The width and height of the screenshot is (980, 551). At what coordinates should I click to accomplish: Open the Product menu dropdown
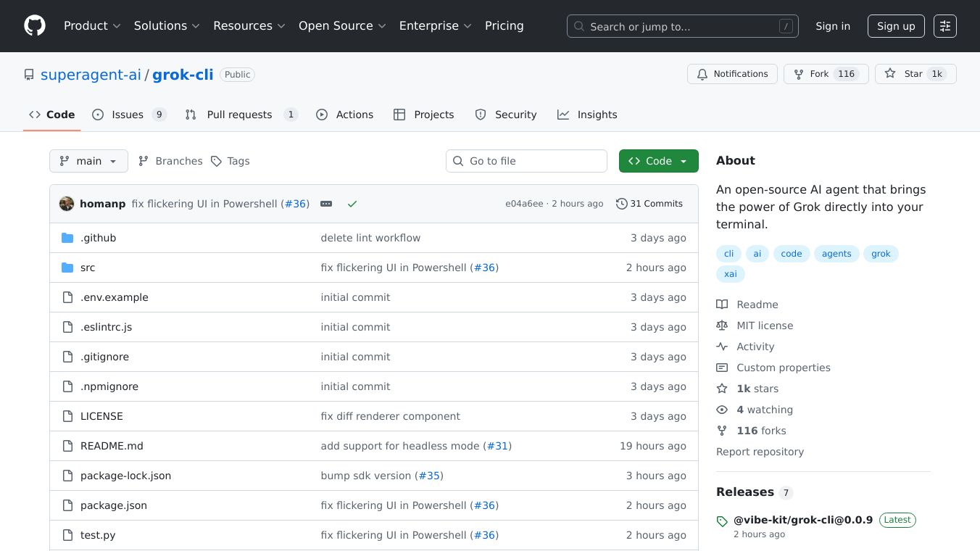pyautogui.click(x=92, y=26)
